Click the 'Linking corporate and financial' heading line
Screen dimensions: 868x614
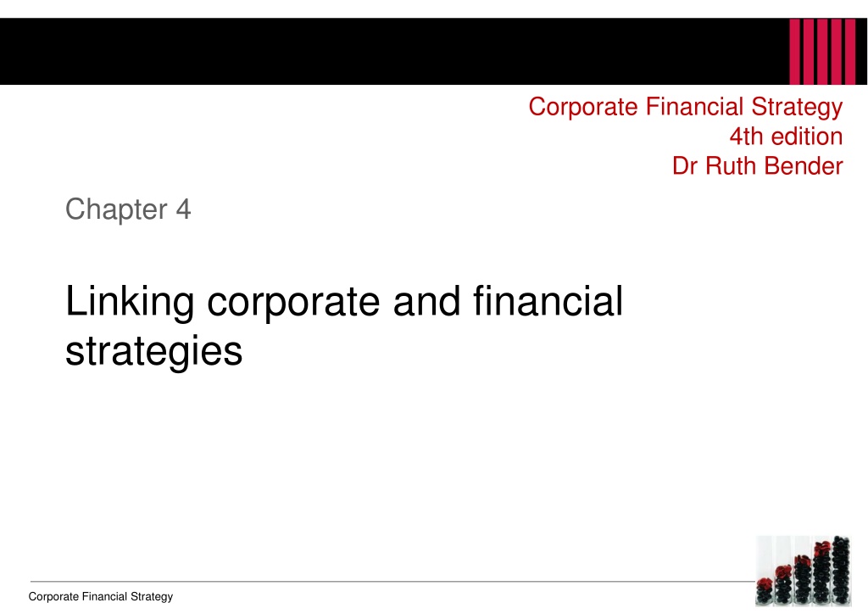[x=343, y=304]
